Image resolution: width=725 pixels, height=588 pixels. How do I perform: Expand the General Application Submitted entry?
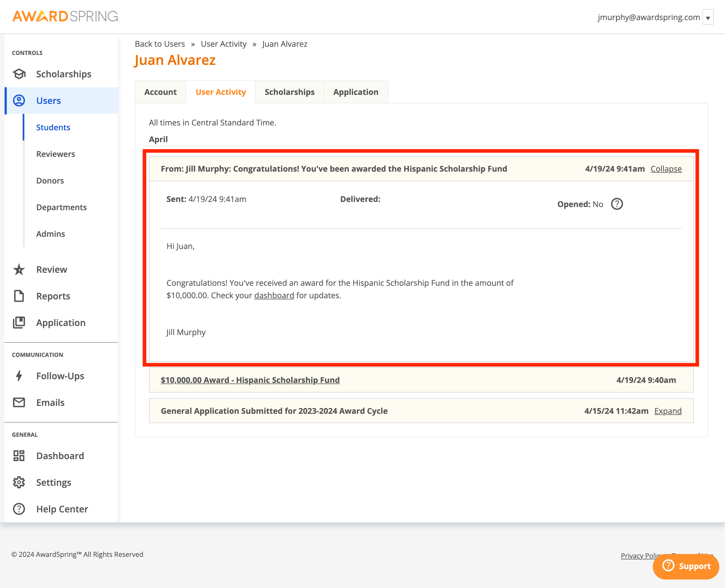pyautogui.click(x=668, y=411)
